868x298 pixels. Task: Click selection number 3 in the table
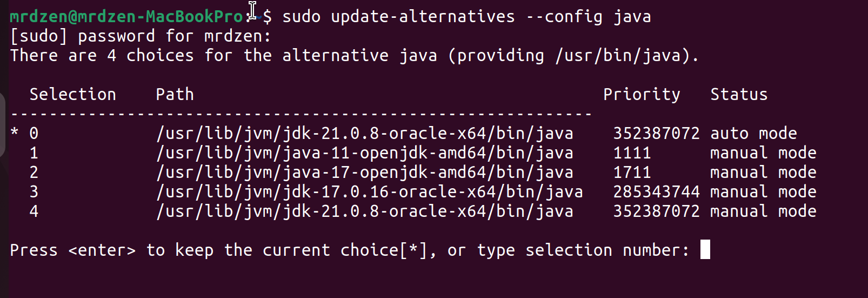coord(34,192)
